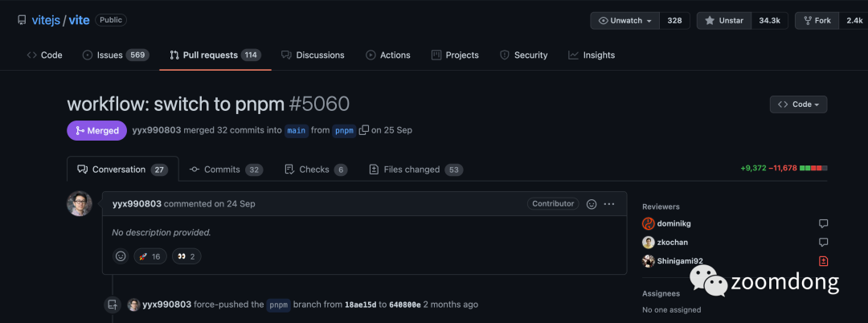Copy the pnpm branch name icon
Viewport: 868px width, 323px height.
coord(364,130)
